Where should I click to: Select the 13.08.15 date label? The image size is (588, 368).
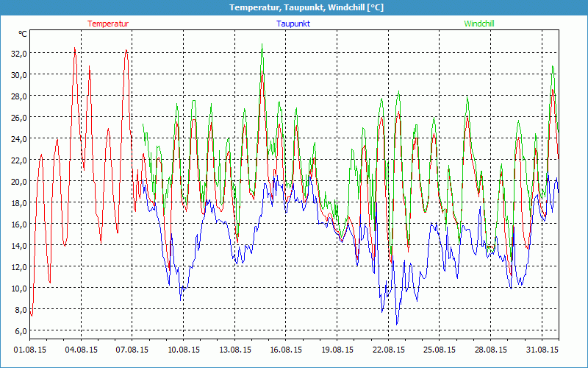(235, 350)
